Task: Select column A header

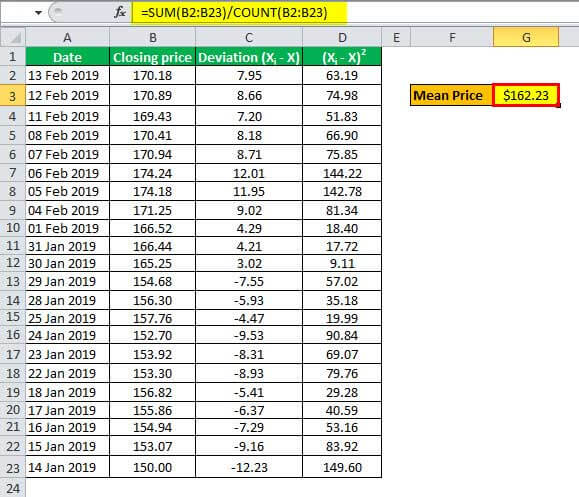Action: point(67,38)
